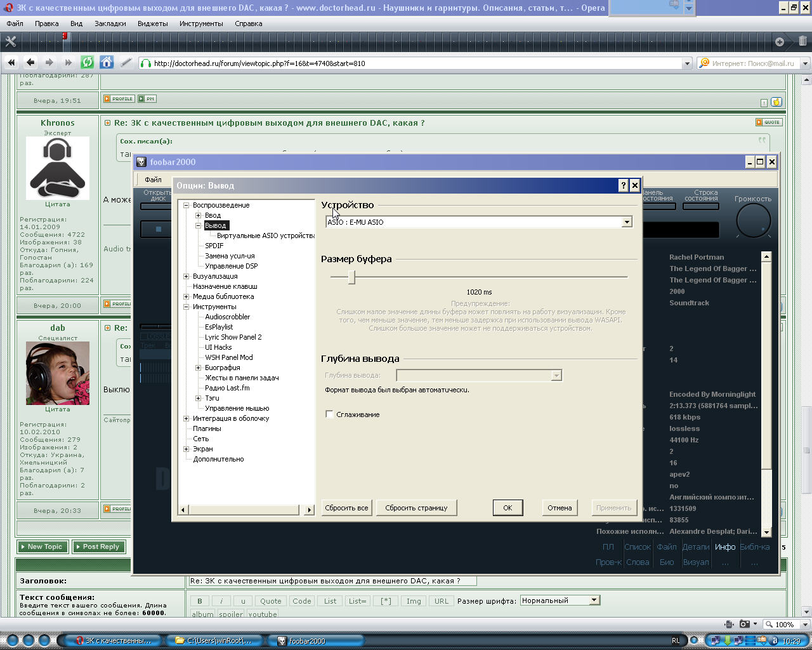
Task: Click the Opera icon in title bar
Action: pos(8,8)
